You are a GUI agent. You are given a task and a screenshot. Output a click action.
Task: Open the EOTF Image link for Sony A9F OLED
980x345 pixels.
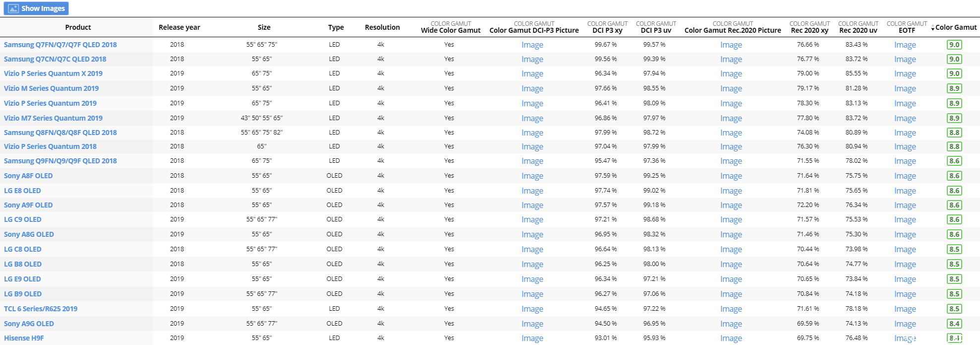[905, 205]
